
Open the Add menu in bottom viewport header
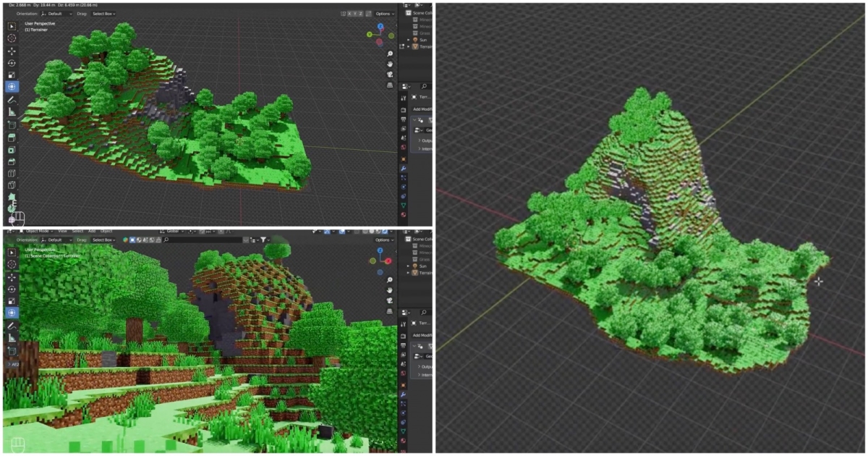click(x=92, y=231)
